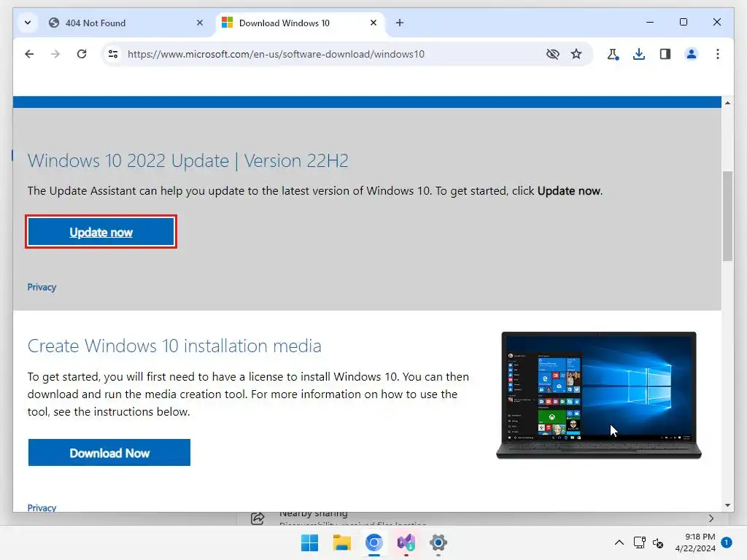Image resolution: width=747 pixels, height=560 pixels.
Task: Click the Update now button
Action: (x=101, y=232)
